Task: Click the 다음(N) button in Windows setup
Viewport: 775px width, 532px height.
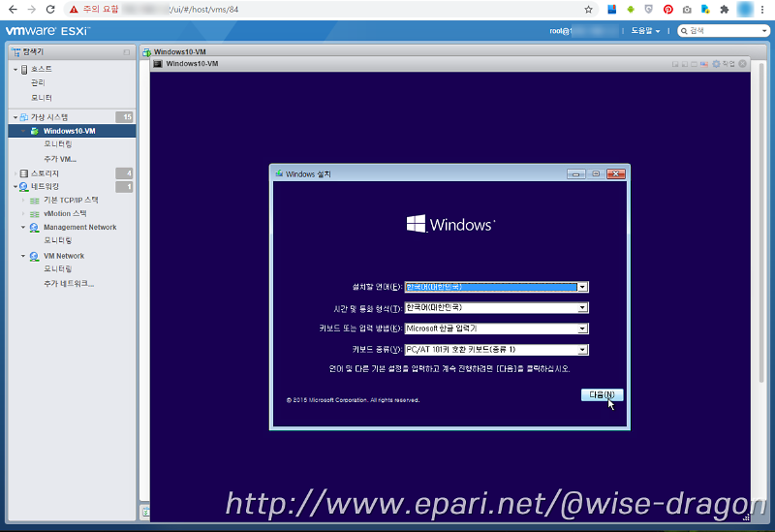Action: (602, 394)
